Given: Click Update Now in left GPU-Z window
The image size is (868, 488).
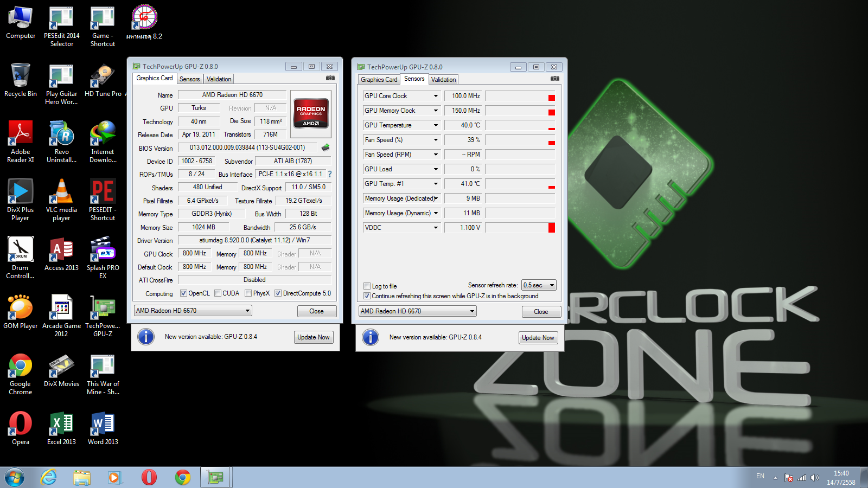Looking at the screenshot, I should point(314,337).
